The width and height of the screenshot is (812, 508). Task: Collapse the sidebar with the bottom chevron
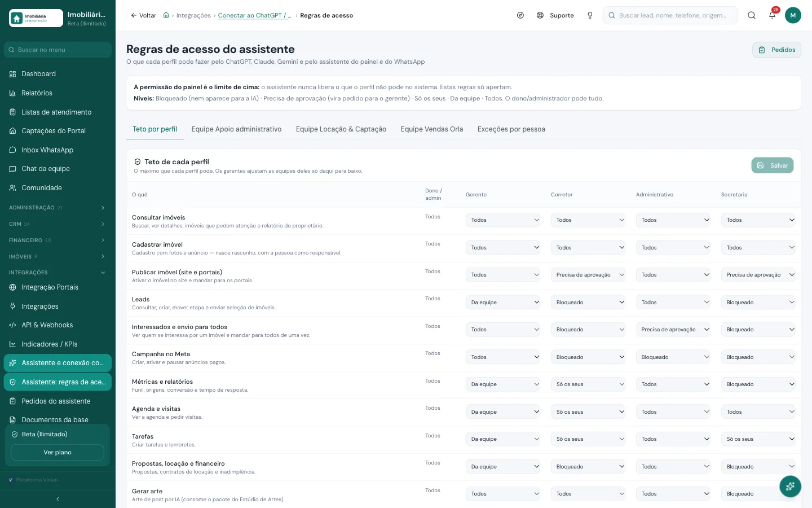tap(58, 499)
